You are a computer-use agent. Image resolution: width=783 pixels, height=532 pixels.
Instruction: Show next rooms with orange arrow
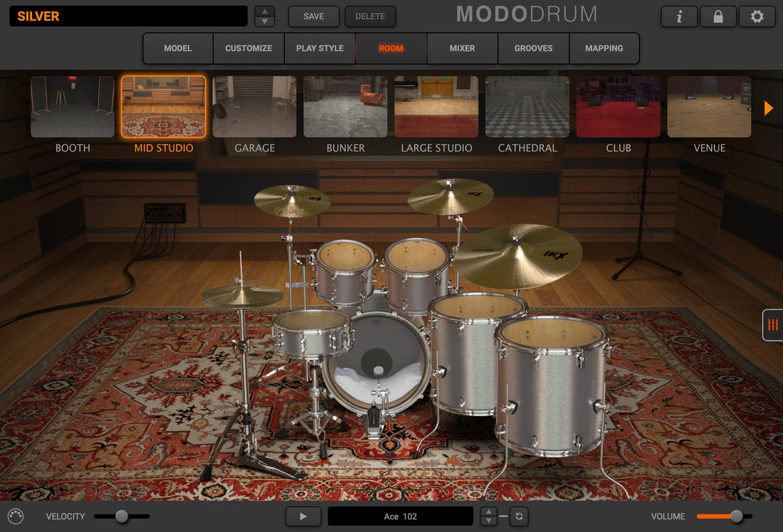[769, 108]
